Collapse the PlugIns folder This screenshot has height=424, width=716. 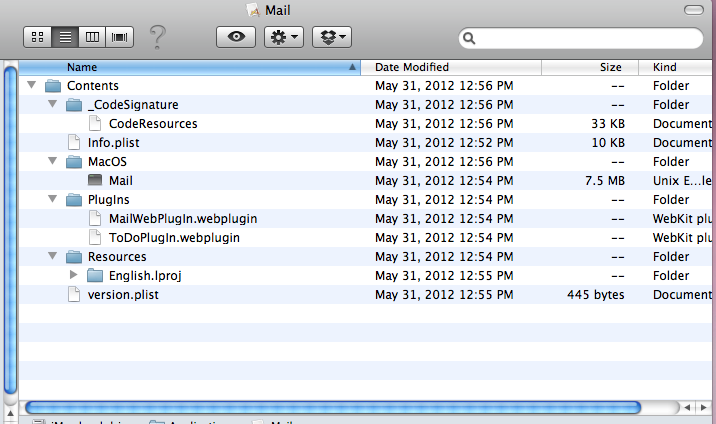[x=53, y=199]
